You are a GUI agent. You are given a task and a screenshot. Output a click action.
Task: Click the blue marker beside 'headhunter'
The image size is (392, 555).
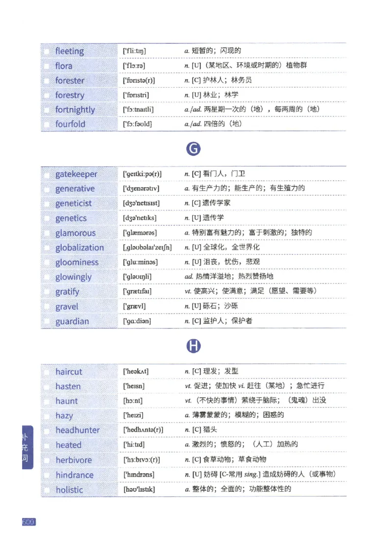47,430
